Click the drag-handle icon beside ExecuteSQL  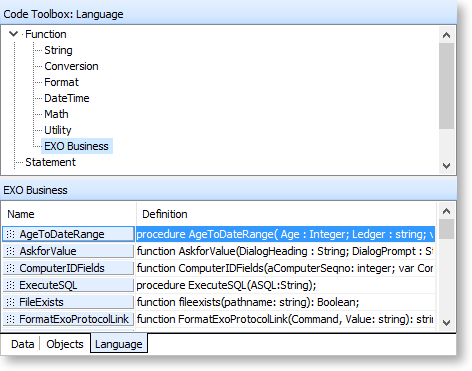click(x=10, y=285)
